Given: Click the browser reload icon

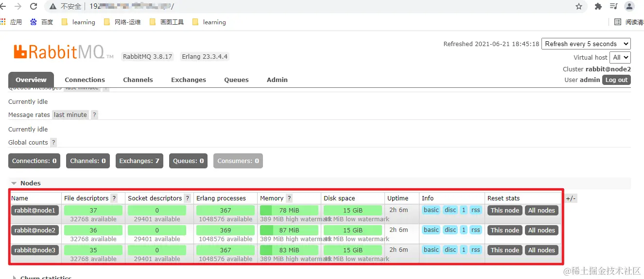Looking at the screenshot, I should [x=34, y=6].
